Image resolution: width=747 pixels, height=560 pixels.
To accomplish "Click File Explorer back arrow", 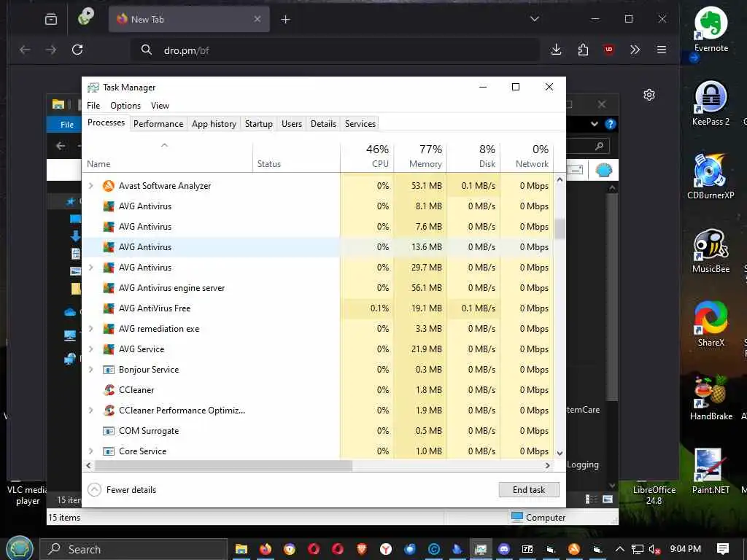I will click(x=61, y=146).
